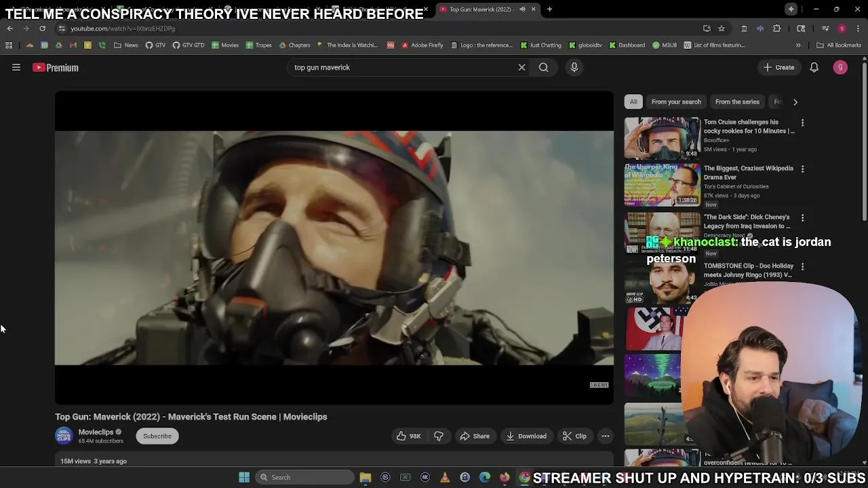Viewport: 868px width, 488px height.
Task: Open Dashboard bookmark
Action: (x=627, y=45)
